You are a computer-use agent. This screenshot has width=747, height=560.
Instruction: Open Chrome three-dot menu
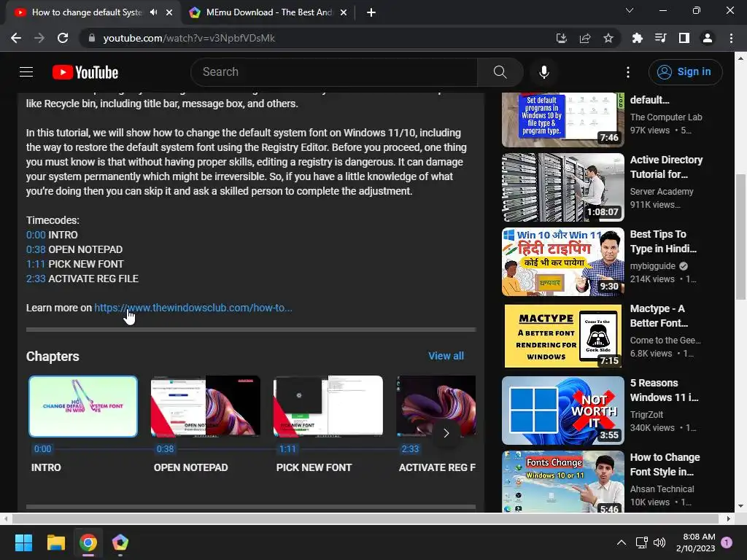(x=731, y=38)
